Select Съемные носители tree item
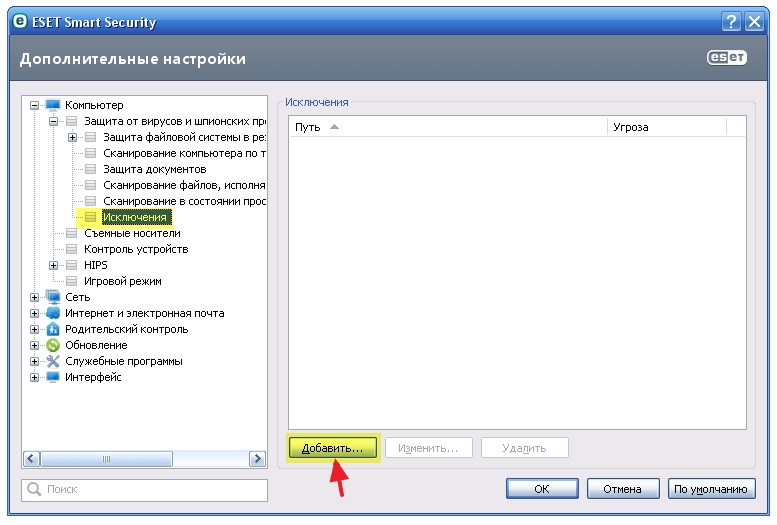Viewport: 777px width, 525px height. click(132, 233)
